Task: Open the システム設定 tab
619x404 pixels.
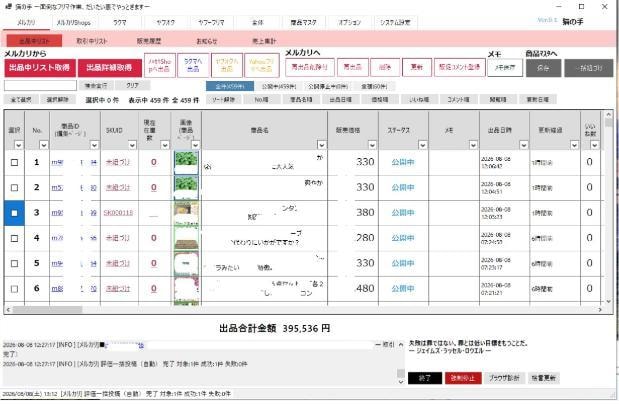Action: (395, 23)
